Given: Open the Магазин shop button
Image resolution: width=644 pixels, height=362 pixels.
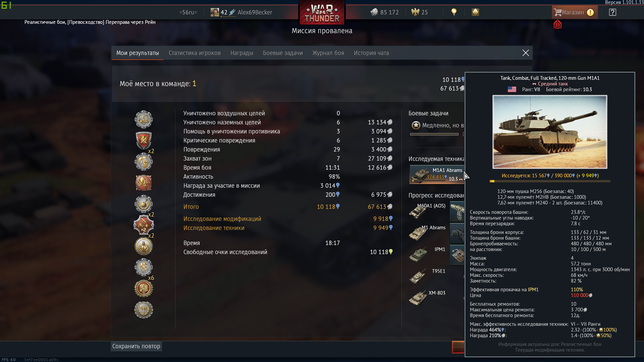Looking at the screenshot, I should pyautogui.click(x=574, y=12).
